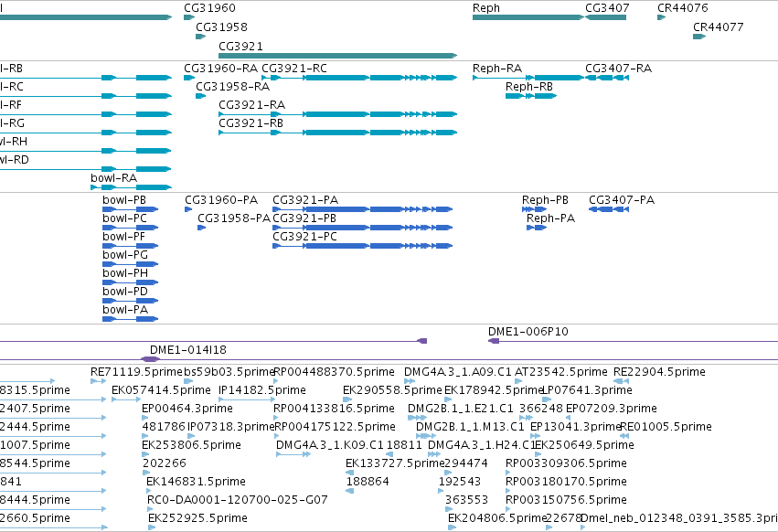Viewport: 778px width, 532px height.
Task: Click the CG31958-RA transcript
Action: coord(200,96)
